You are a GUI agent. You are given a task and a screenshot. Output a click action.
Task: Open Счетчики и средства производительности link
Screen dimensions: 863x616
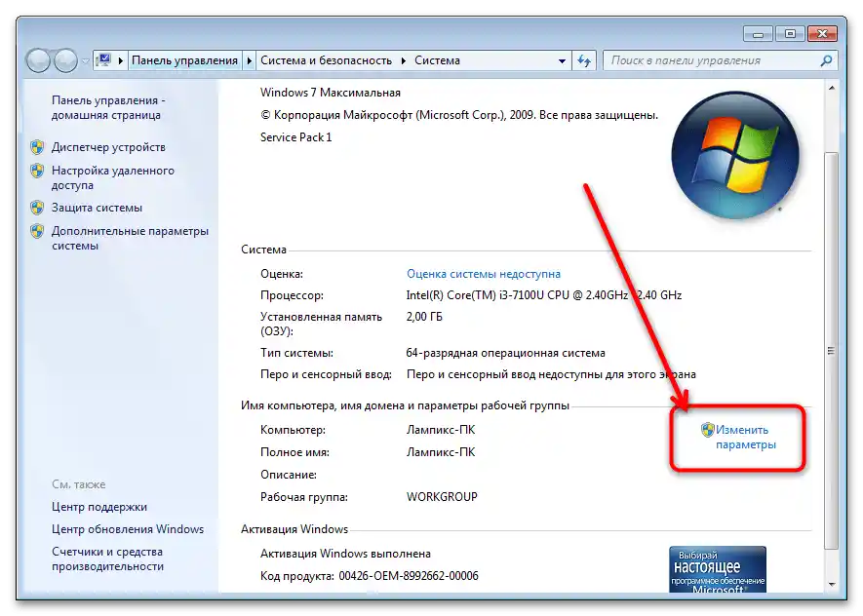tap(107, 558)
